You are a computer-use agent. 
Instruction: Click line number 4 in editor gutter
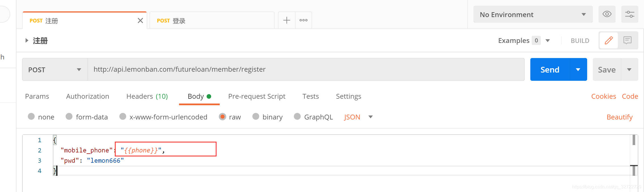[x=40, y=171]
